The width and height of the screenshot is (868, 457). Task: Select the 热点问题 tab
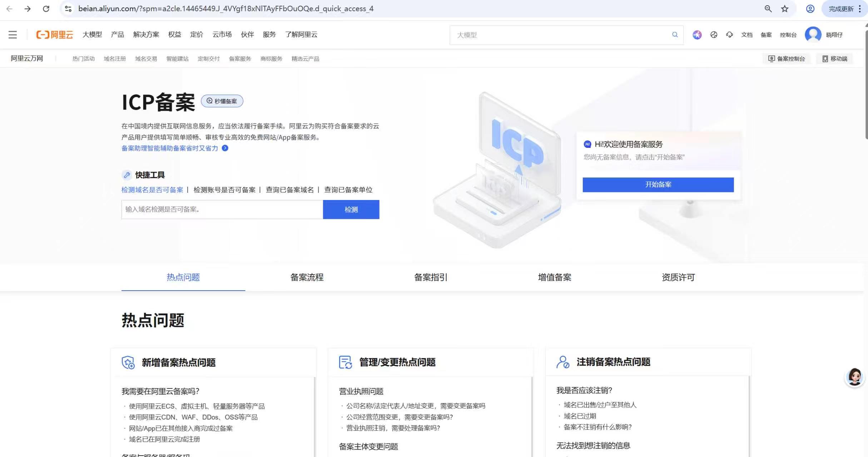point(183,277)
